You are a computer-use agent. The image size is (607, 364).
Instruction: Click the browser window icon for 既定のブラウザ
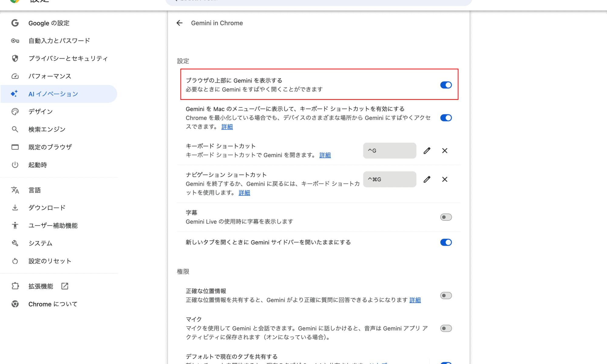click(x=15, y=147)
